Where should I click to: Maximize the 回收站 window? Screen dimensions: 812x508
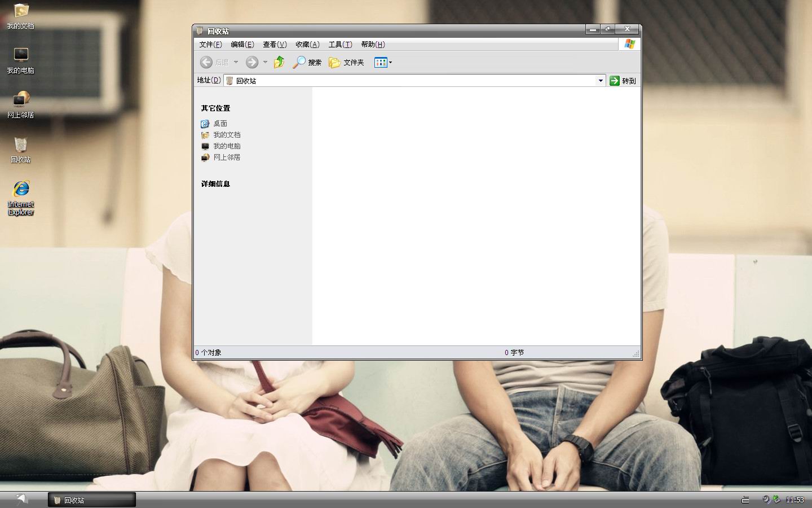(x=608, y=29)
